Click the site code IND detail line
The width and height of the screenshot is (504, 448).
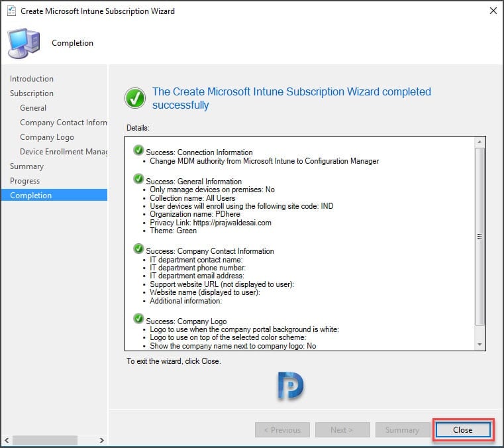[x=241, y=206]
